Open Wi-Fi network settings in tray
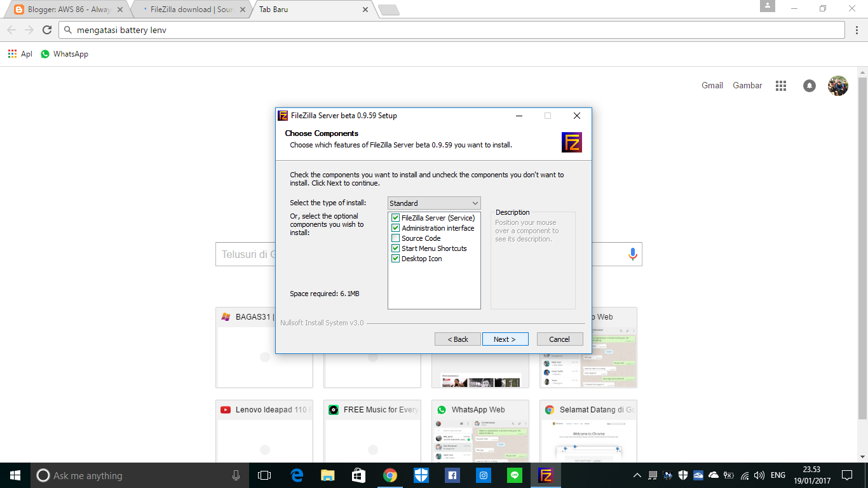Viewport: 868px width, 488px height. pyautogui.click(x=744, y=475)
